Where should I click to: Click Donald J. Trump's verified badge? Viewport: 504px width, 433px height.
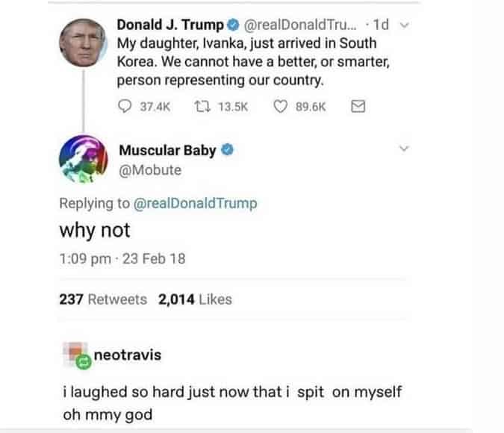click(x=231, y=26)
